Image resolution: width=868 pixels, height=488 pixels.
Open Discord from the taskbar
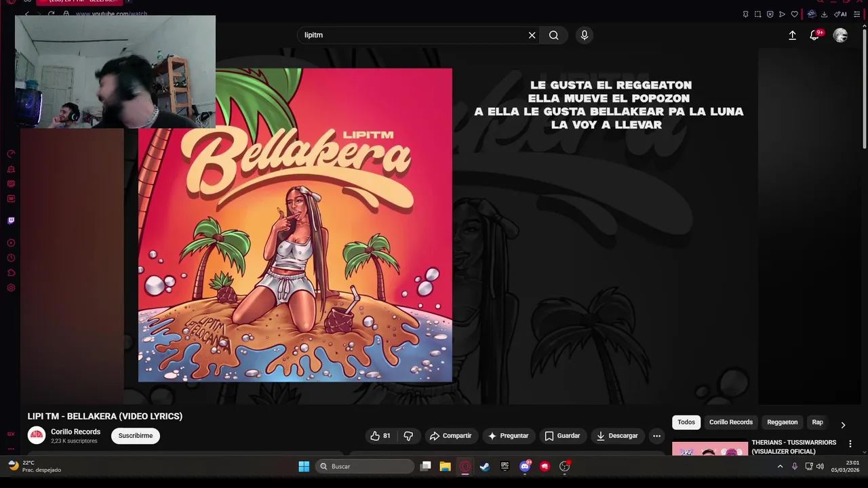point(525,466)
